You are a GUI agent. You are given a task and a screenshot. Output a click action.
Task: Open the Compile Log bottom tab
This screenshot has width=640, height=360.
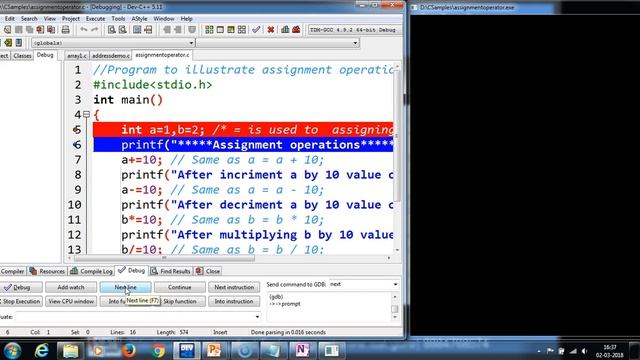coord(91,271)
